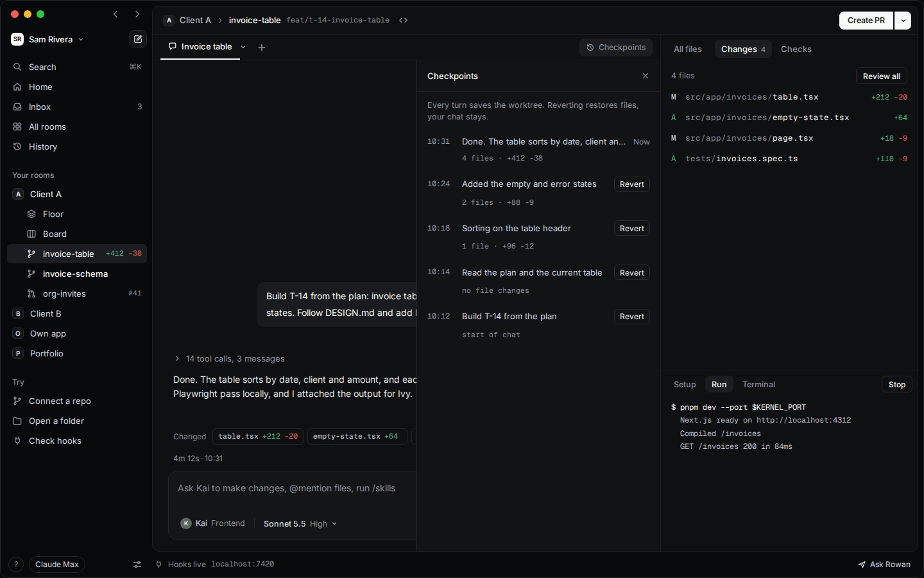Open Inbox from the sidebar
This screenshot has height=578, width=924.
point(77,107)
